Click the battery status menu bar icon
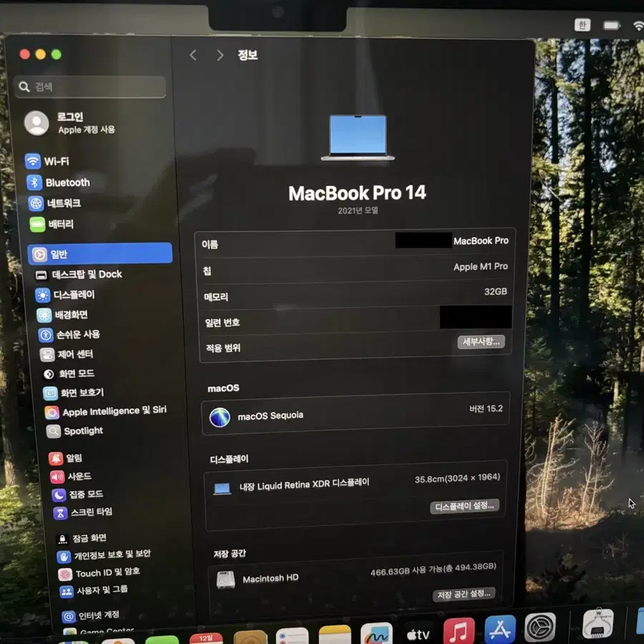The height and width of the screenshot is (644, 644). (611, 26)
